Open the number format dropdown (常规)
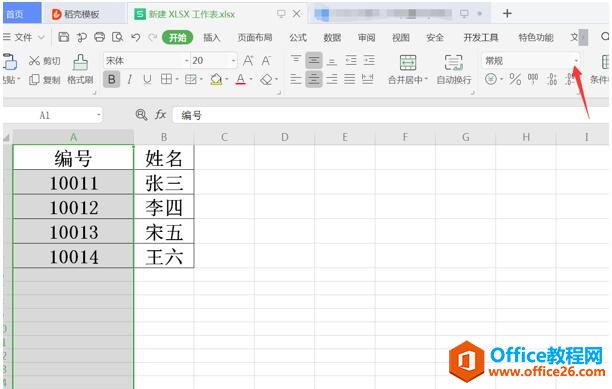The height and width of the screenshot is (389, 612). (x=576, y=60)
